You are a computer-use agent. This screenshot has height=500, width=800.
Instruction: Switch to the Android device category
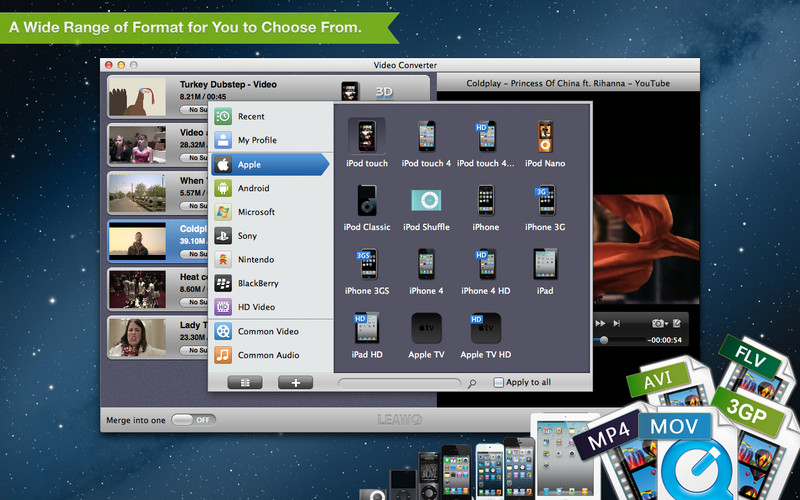pos(271,188)
